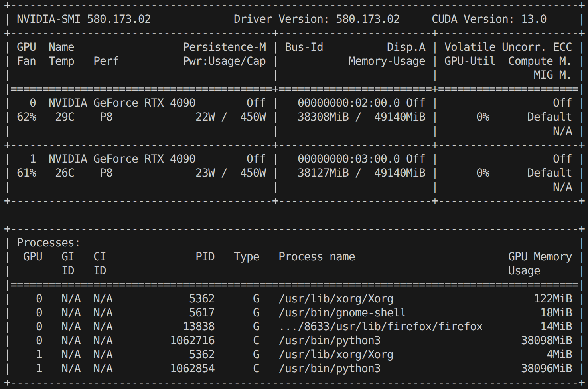
Task: Select the 'Disp.A' column header
Action: 406,47
